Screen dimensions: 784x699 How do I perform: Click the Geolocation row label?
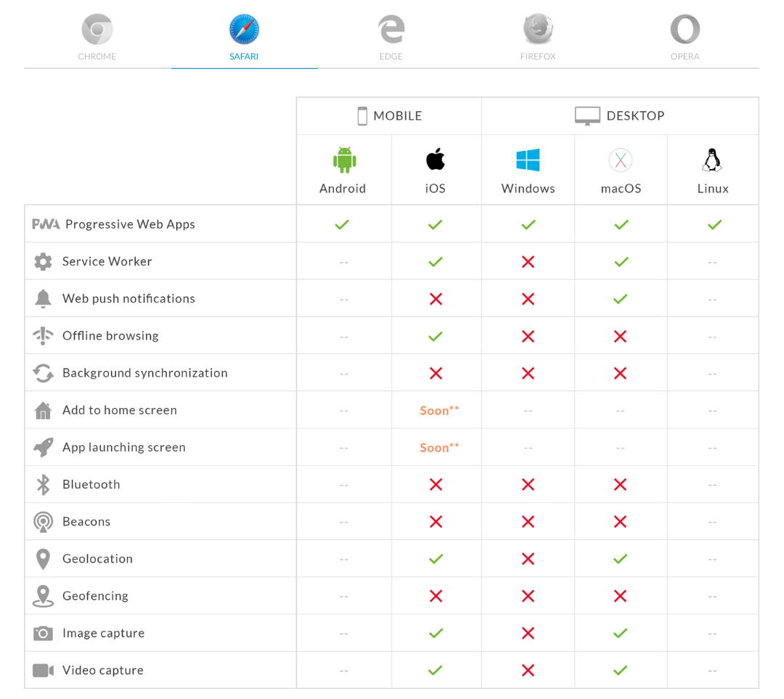[97, 559]
